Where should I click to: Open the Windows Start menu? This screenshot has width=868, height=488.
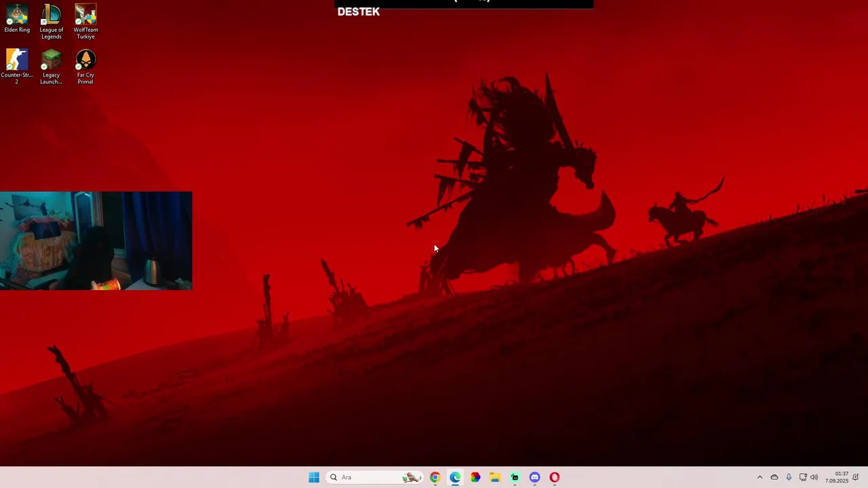[314, 477]
